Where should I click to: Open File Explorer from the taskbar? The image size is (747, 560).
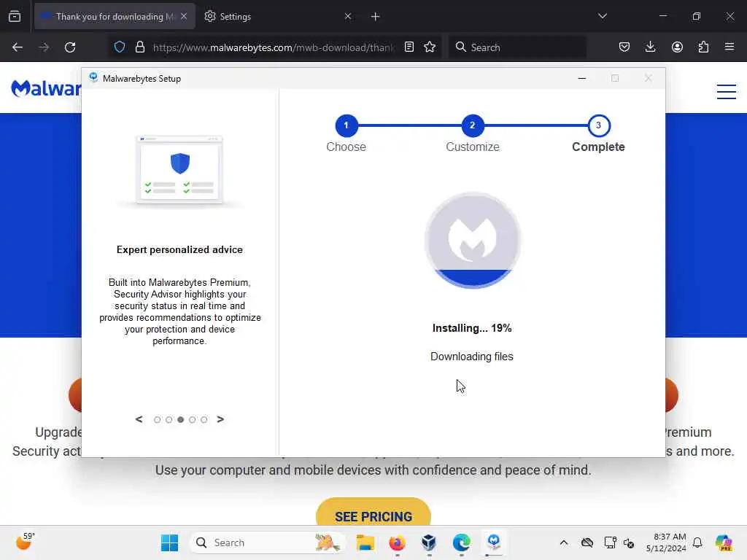[x=365, y=542]
